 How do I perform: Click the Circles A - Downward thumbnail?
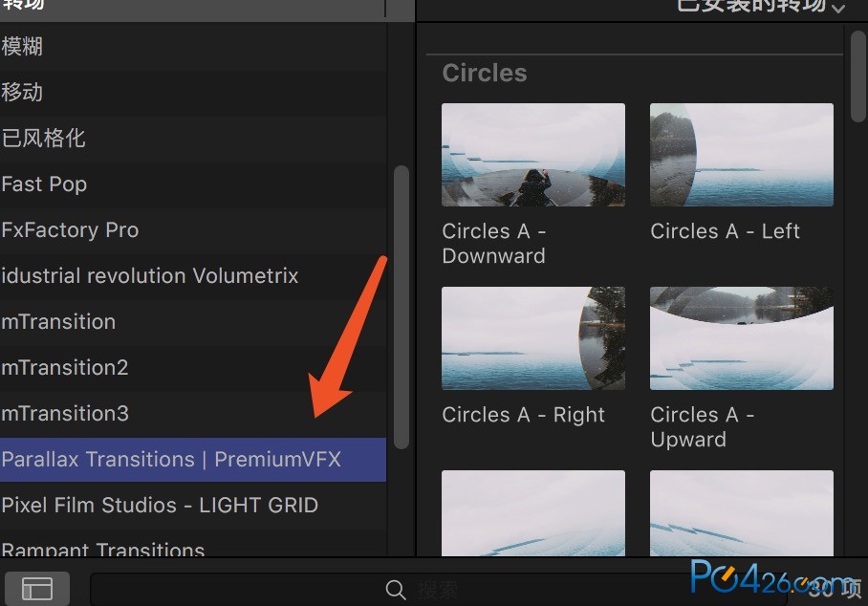click(x=533, y=155)
